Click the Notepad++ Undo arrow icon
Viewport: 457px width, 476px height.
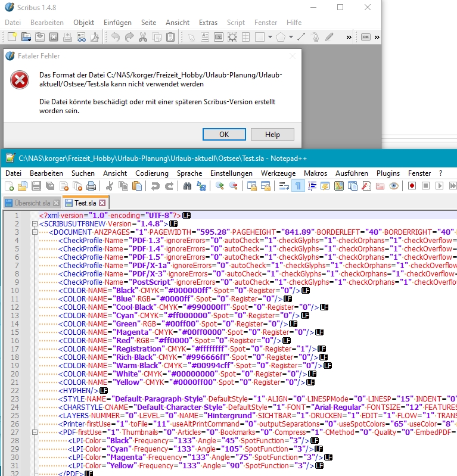pos(155,186)
